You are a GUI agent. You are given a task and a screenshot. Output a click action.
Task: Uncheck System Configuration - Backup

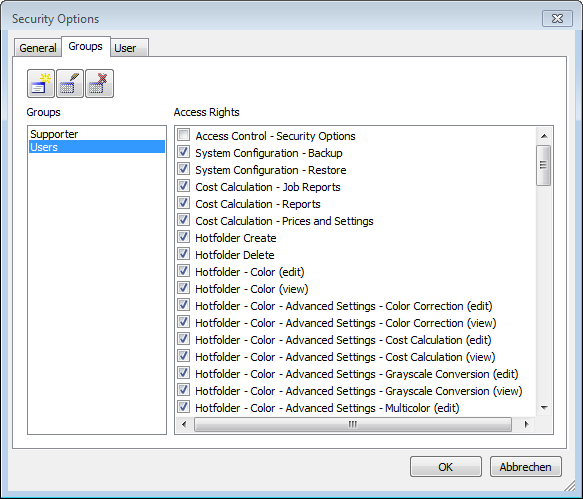tap(183, 152)
